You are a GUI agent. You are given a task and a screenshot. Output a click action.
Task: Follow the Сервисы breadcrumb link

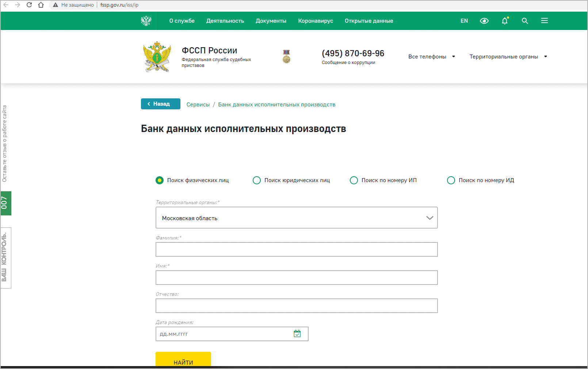click(x=198, y=104)
